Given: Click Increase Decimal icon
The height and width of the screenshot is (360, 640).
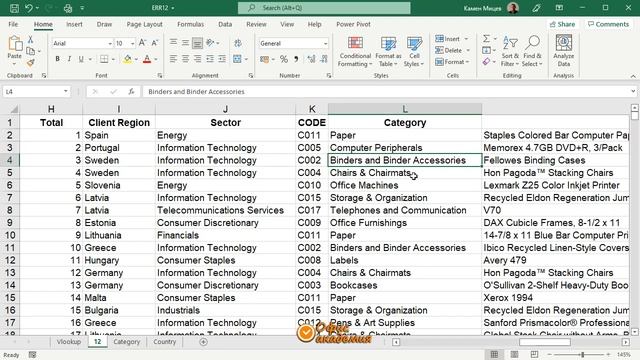Looking at the screenshot, I should point(311,60).
